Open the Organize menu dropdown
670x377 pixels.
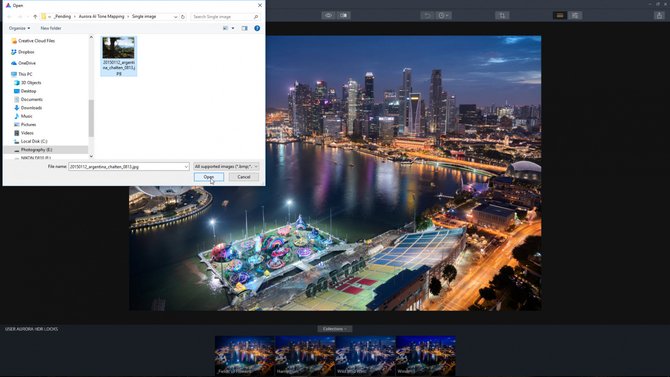(x=19, y=28)
